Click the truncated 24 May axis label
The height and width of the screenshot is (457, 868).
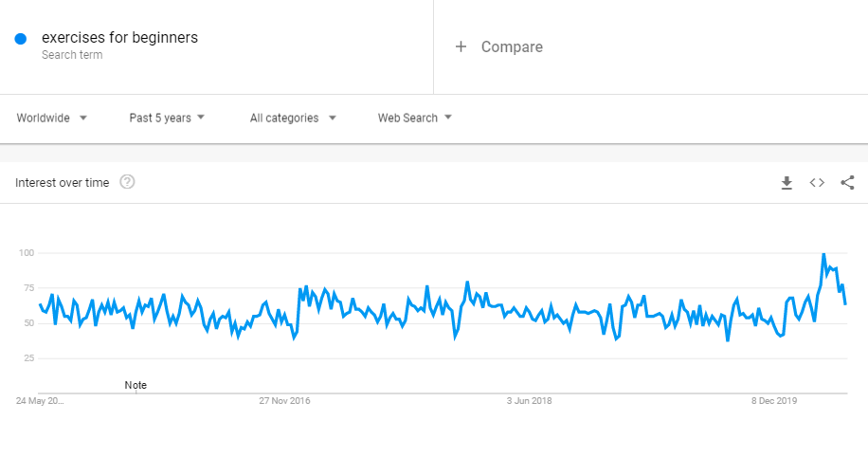click(x=40, y=401)
